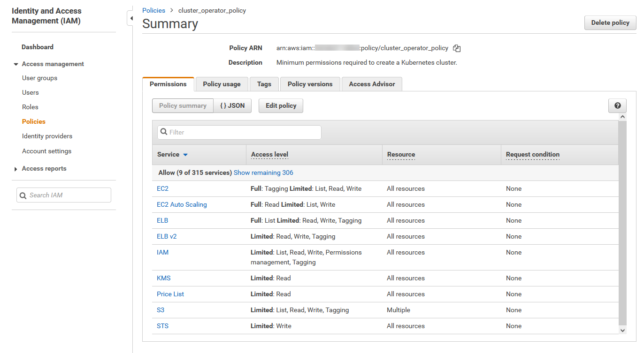The height and width of the screenshot is (353, 644).
Task: Collapse the IAM sidebar panel arrow
Action: point(131,19)
